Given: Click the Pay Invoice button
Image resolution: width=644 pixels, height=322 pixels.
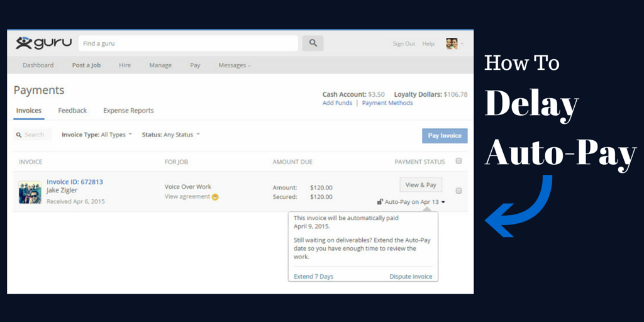Looking at the screenshot, I should click(445, 136).
